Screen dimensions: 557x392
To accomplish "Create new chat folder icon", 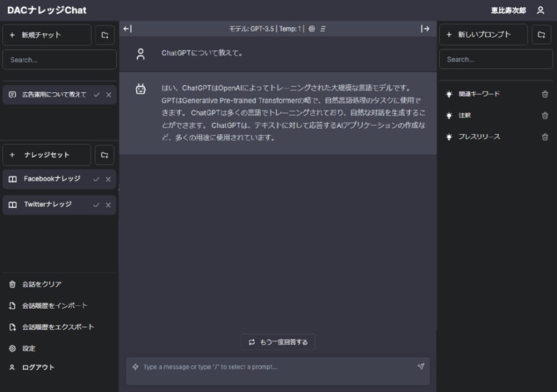I will [105, 35].
